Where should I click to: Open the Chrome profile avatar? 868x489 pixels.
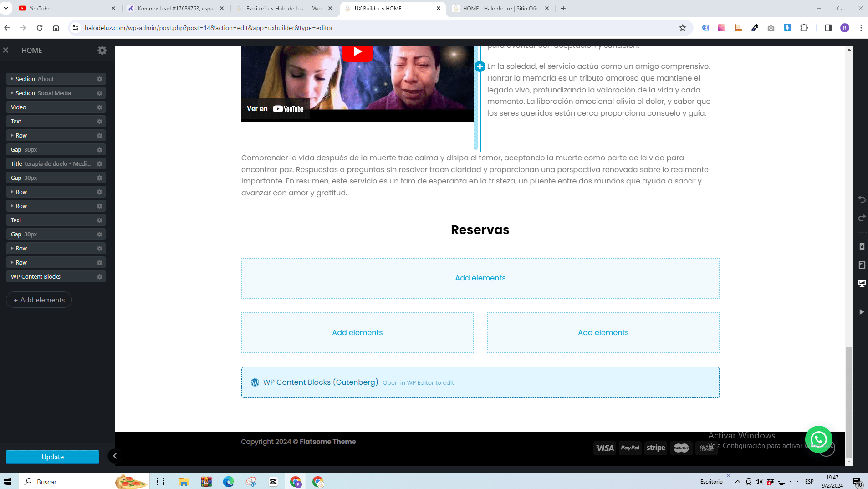pos(845,28)
